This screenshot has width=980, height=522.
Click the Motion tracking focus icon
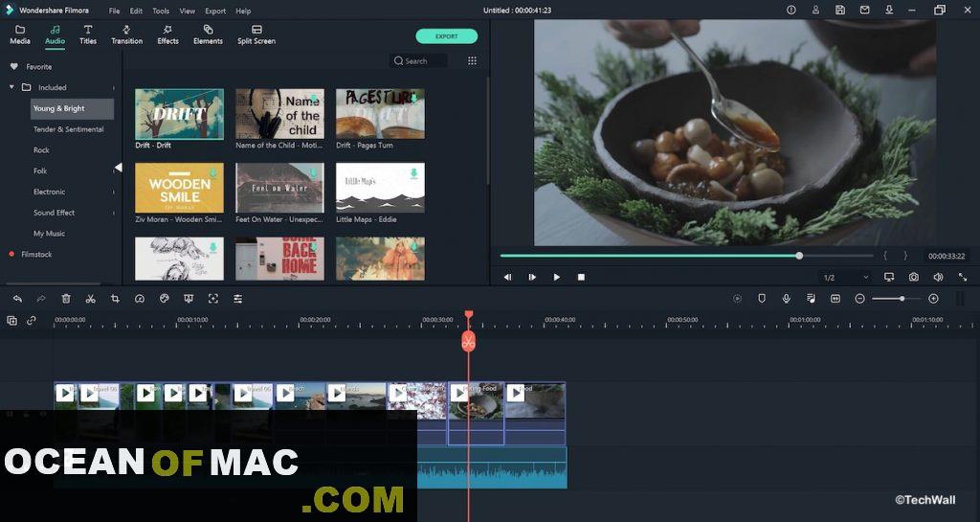click(213, 299)
